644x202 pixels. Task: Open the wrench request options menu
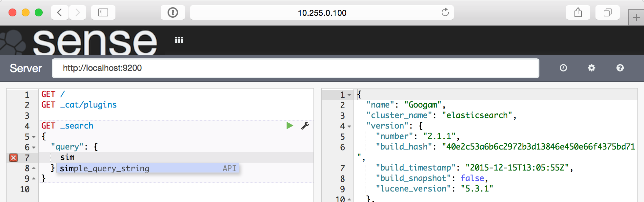[305, 126]
